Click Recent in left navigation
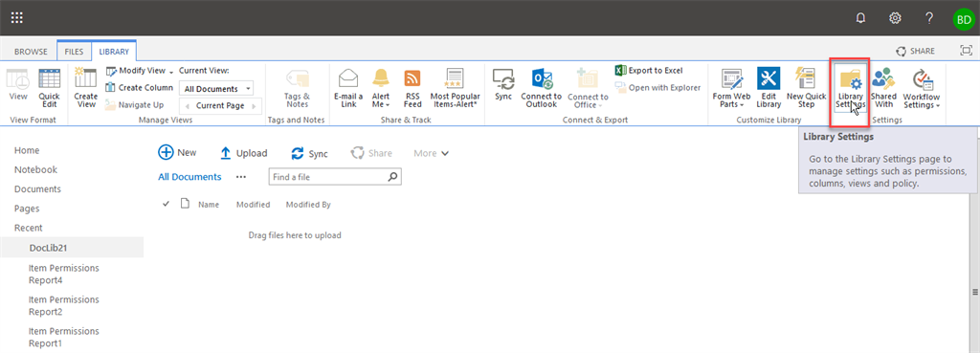The height and width of the screenshot is (353, 980). tap(29, 228)
